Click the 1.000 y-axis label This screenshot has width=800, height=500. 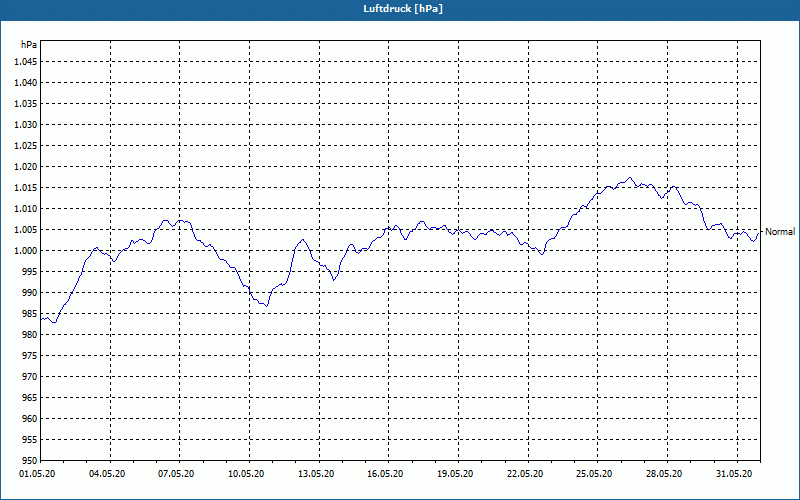point(26,251)
